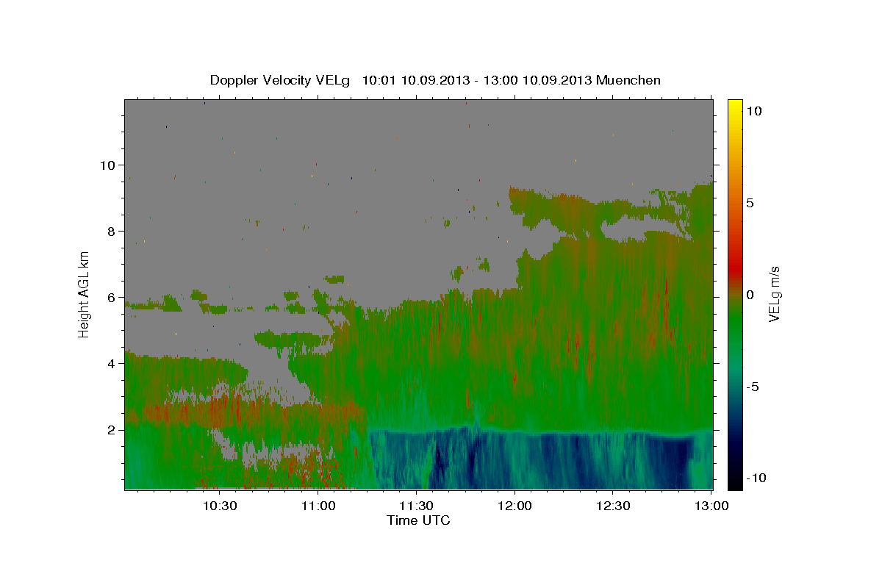This screenshot has height=588, width=882.
Task: Click the colorbar value label 5
Action: (x=750, y=203)
